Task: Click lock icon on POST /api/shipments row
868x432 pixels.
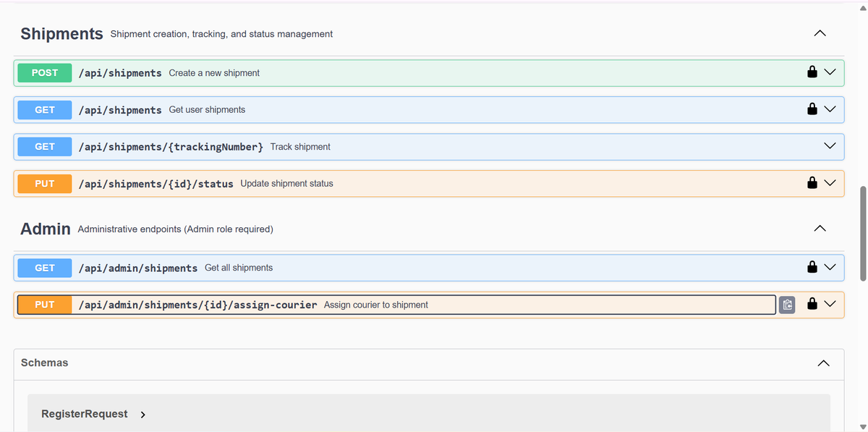Action: (812, 72)
